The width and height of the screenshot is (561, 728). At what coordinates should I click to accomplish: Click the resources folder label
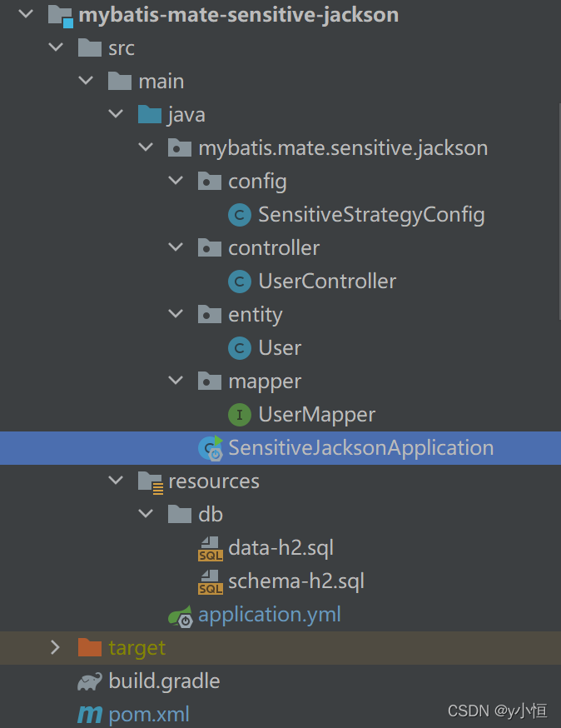[x=214, y=481]
